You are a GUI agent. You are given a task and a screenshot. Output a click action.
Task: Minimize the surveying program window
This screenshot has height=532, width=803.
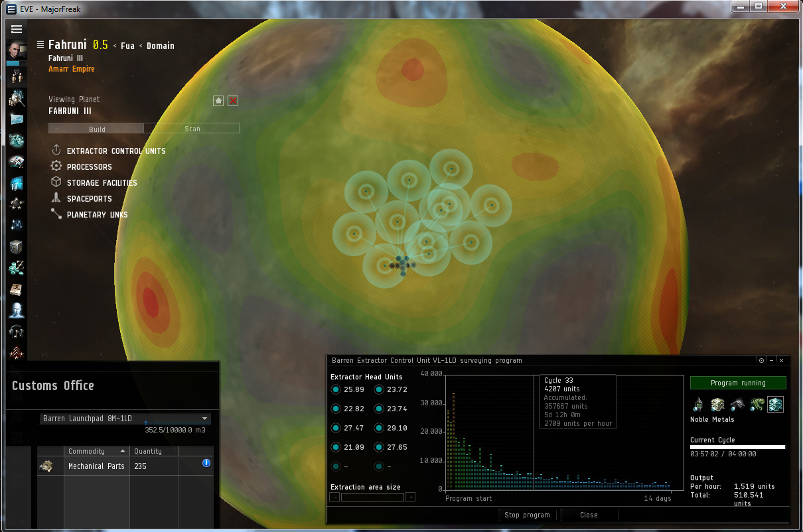[x=771, y=360]
